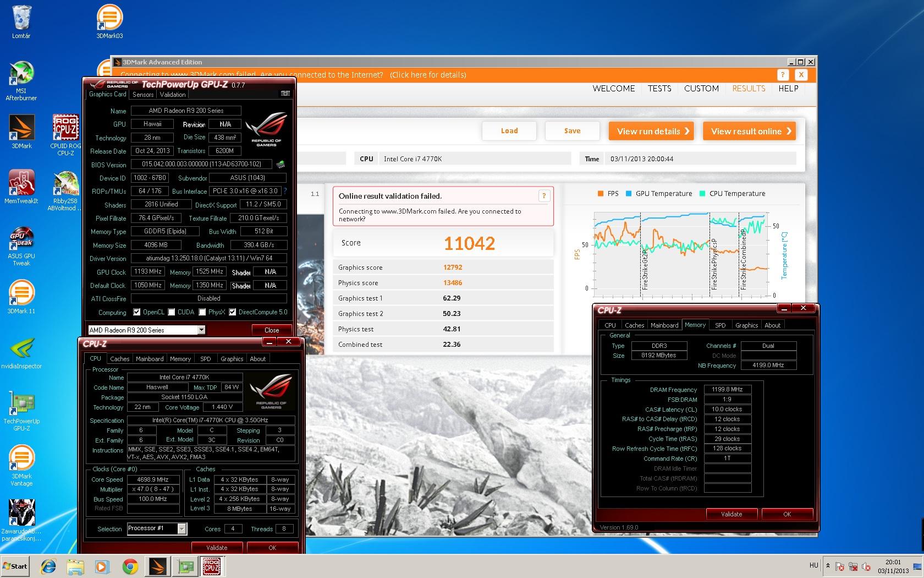Image resolution: width=924 pixels, height=578 pixels.
Task: Launch MemTweakIt from the desktop
Action: click(x=21, y=187)
